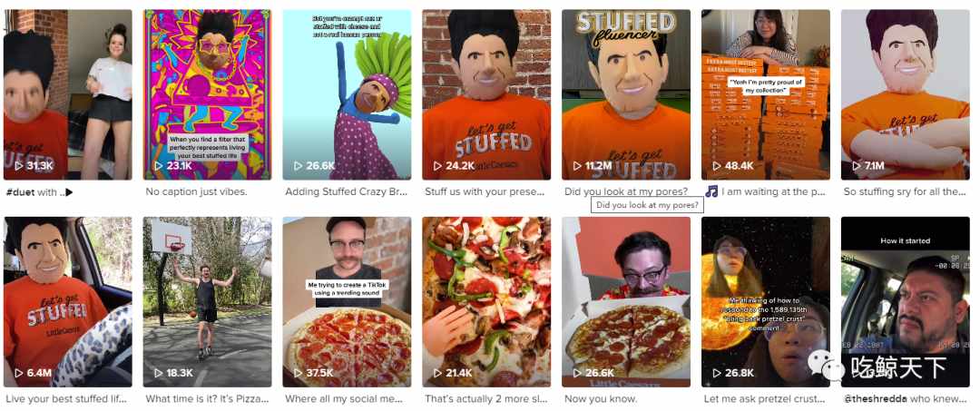
Task: Open the veggie pizza close-up video
Action: pyautogui.click(x=486, y=302)
